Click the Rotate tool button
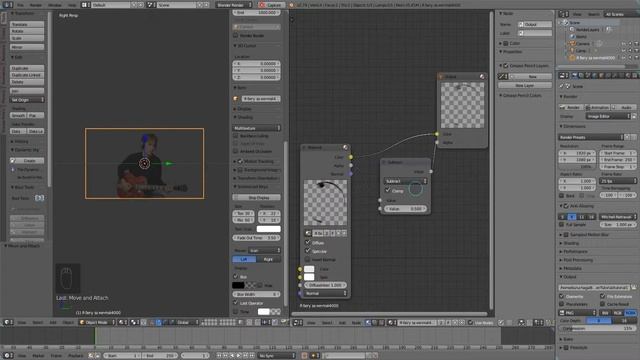Viewport: 640px width, 360px height. [27, 31]
